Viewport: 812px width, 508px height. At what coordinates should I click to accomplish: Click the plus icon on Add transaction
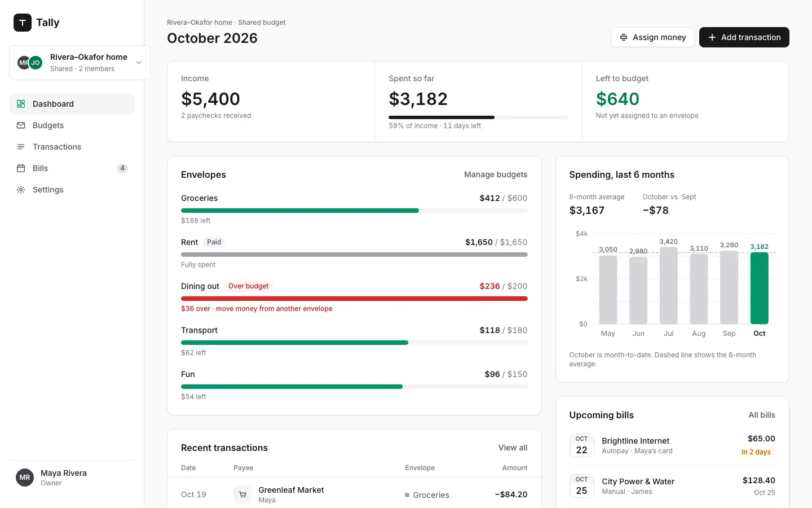712,37
